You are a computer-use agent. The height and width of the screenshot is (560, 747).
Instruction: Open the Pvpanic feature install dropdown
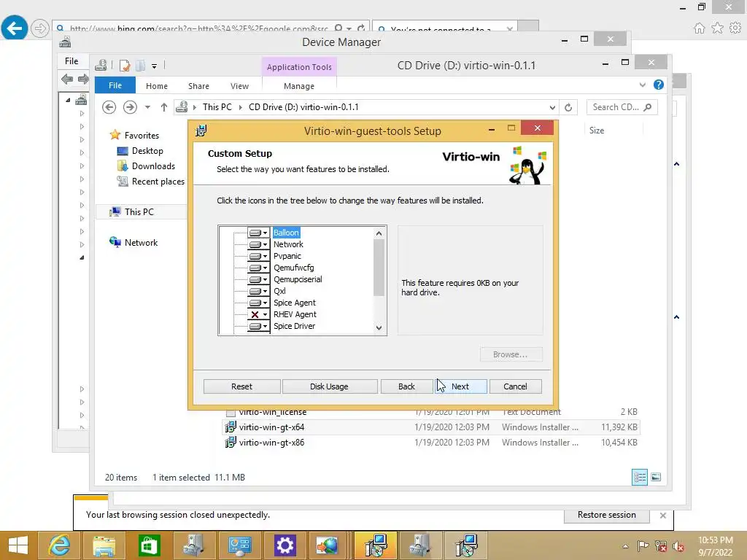tap(258, 256)
